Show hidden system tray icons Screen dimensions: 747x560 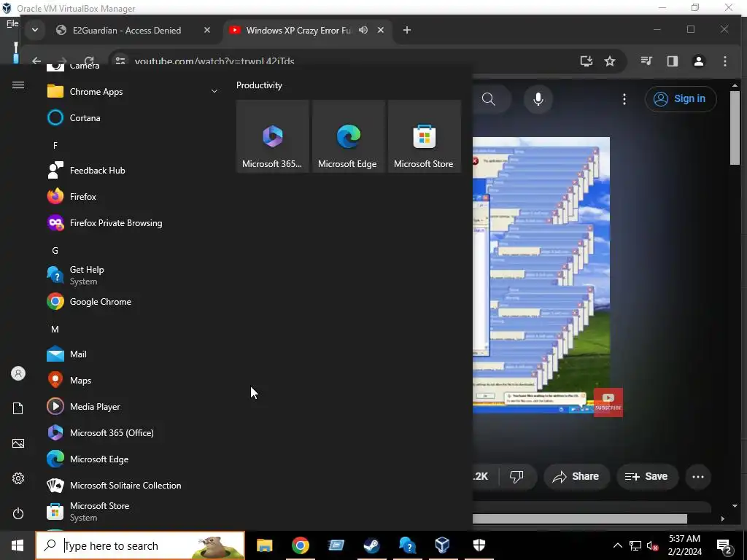click(617, 545)
